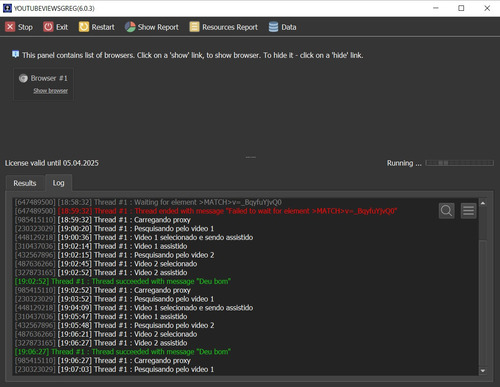
Task: Click the panel splitter handle
Action: 250,157
